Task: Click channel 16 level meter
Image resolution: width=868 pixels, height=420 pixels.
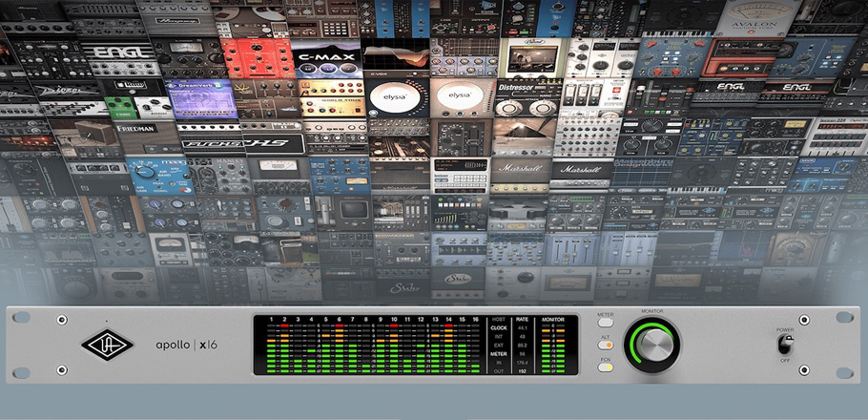Action: 476,348
